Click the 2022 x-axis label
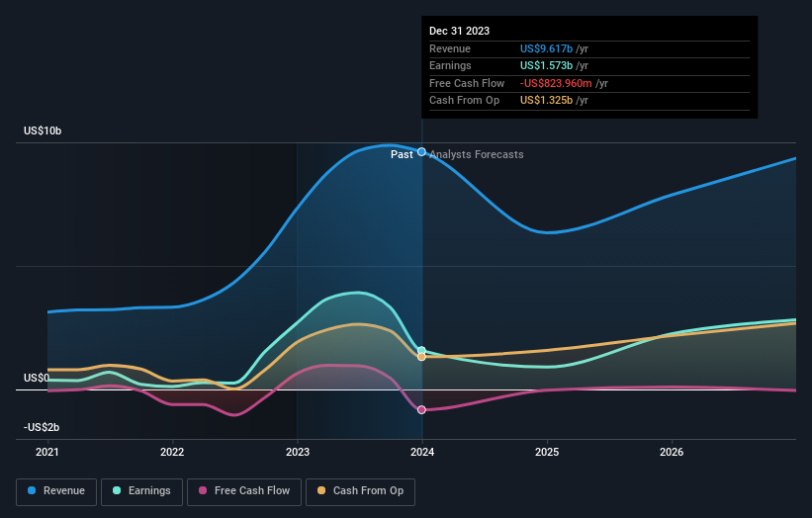 [172, 452]
